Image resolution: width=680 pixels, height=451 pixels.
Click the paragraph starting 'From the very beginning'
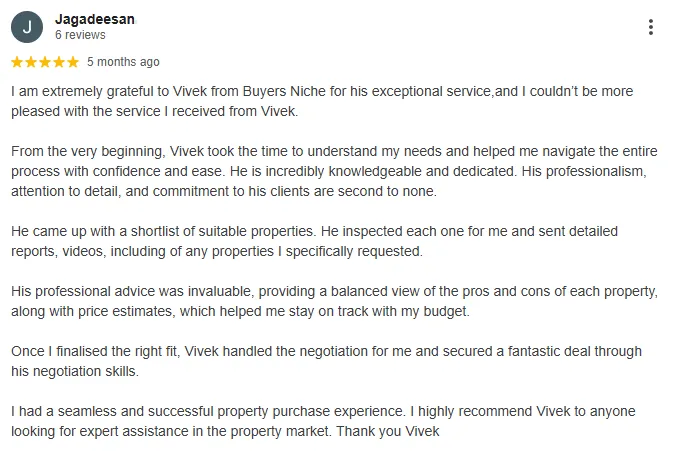(x=334, y=171)
